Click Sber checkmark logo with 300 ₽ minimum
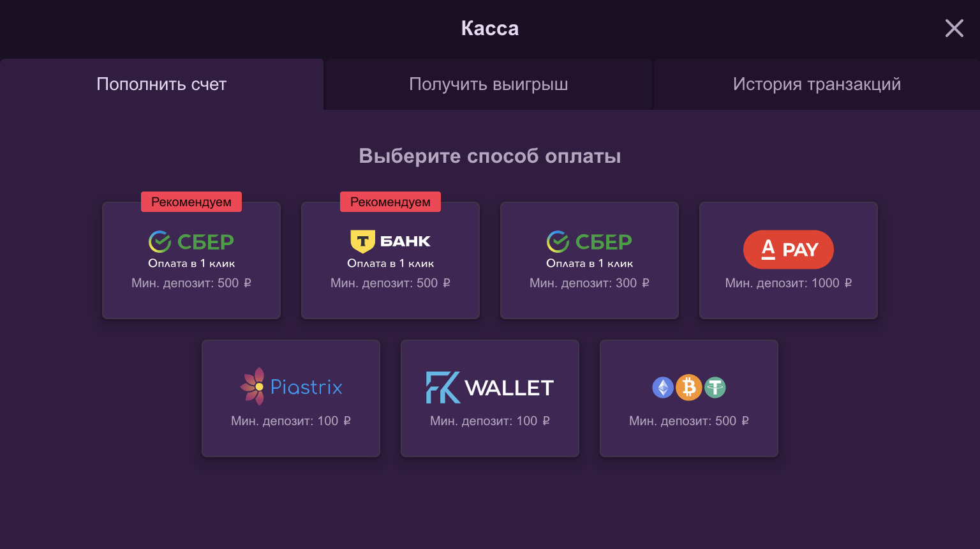 [558, 242]
